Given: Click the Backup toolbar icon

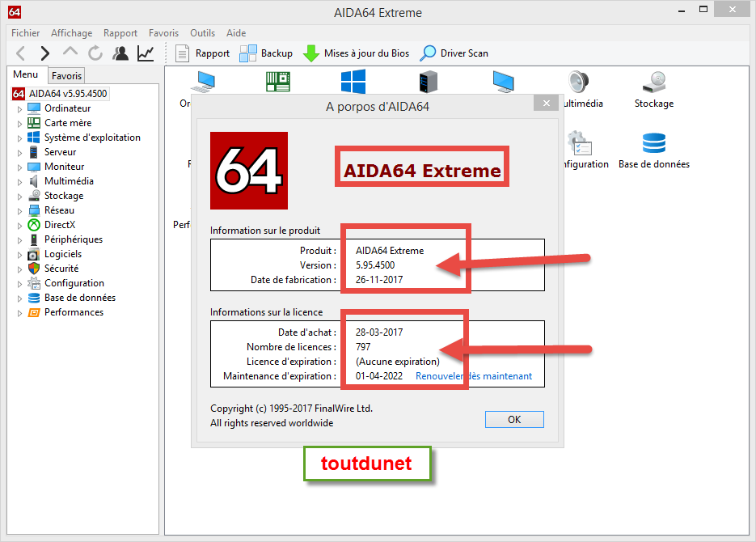Looking at the screenshot, I should (247, 53).
